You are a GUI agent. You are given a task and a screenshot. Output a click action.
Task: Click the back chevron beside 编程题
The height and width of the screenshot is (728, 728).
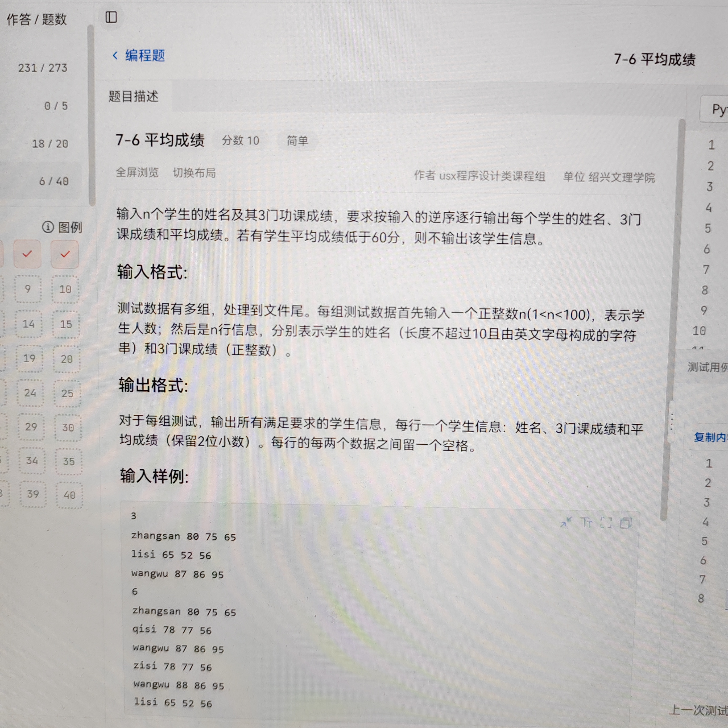[x=115, y=56]
